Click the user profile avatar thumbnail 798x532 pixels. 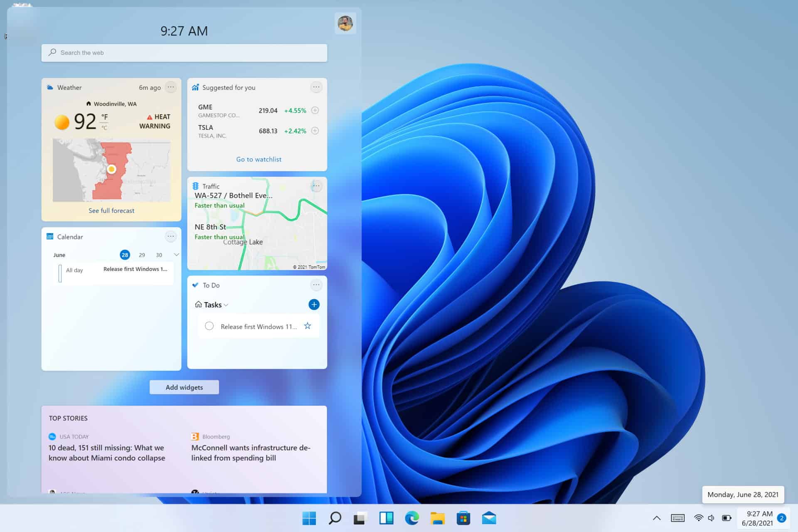tap(345, 23)
